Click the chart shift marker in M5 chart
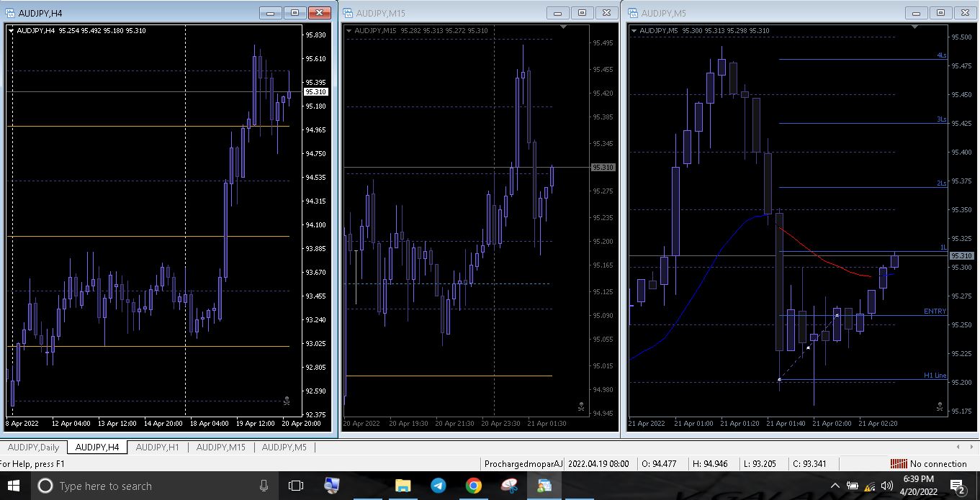This screenshot has width=980, height=500. pyautogui.click(x=914, y=27)
